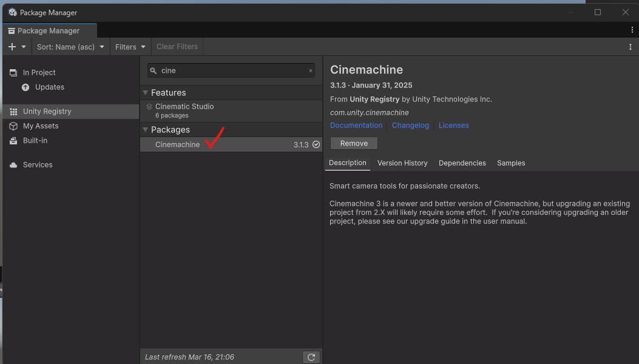The width and height of the screenshot is (639, 364).
Task: Open the Sort: Name (asc) dropdown
Action: coord(70,47)
